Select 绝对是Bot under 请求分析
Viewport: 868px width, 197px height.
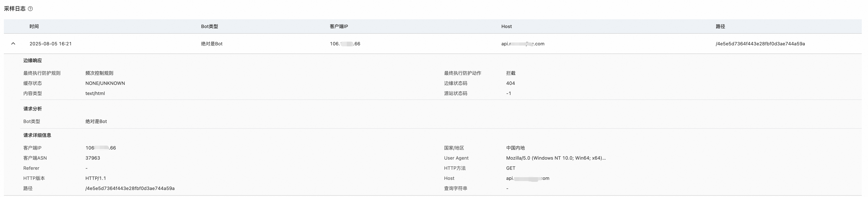(x=96, y=121)
